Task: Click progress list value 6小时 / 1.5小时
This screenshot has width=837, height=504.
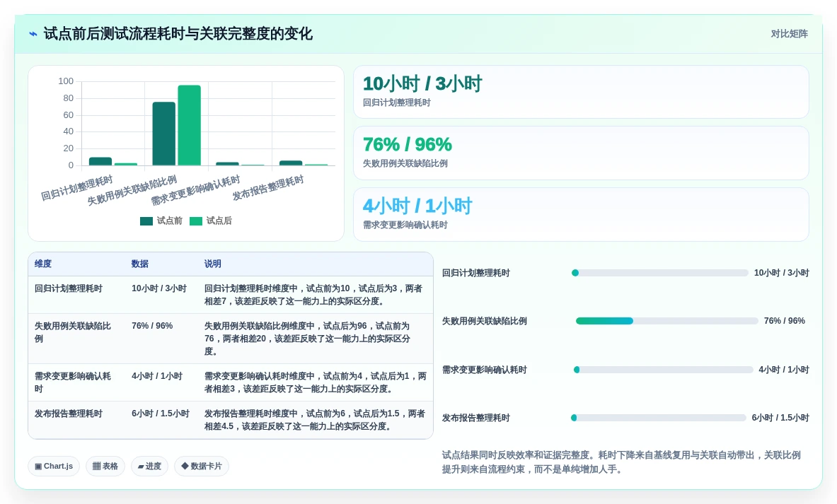Action: [780, 418]
